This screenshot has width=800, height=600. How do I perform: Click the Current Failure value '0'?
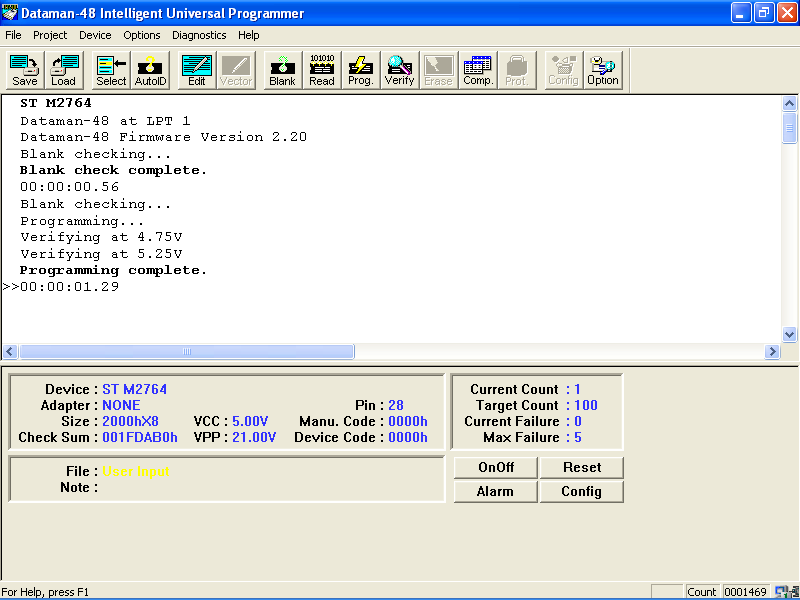click(x=578, y=421)
